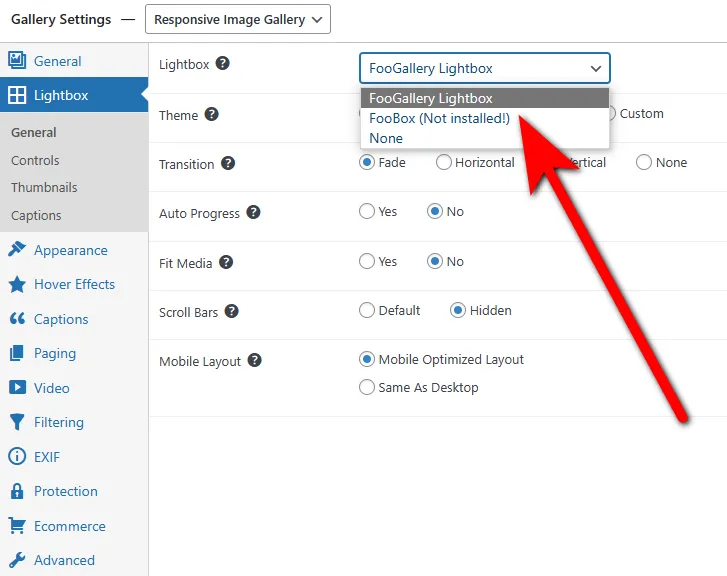Switch to the Advanced settings tab
This screenshot has height=576, width=727.
coord(64,560)
